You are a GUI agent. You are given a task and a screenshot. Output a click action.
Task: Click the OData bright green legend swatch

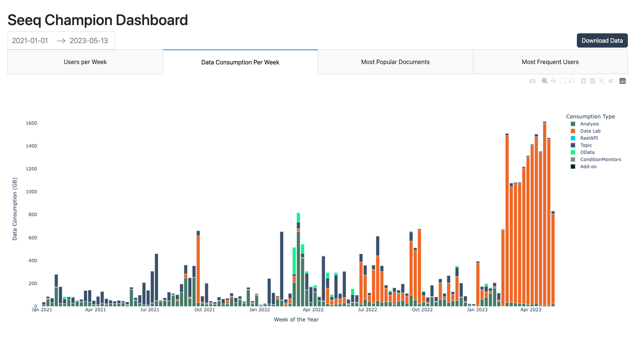point(573,152)
